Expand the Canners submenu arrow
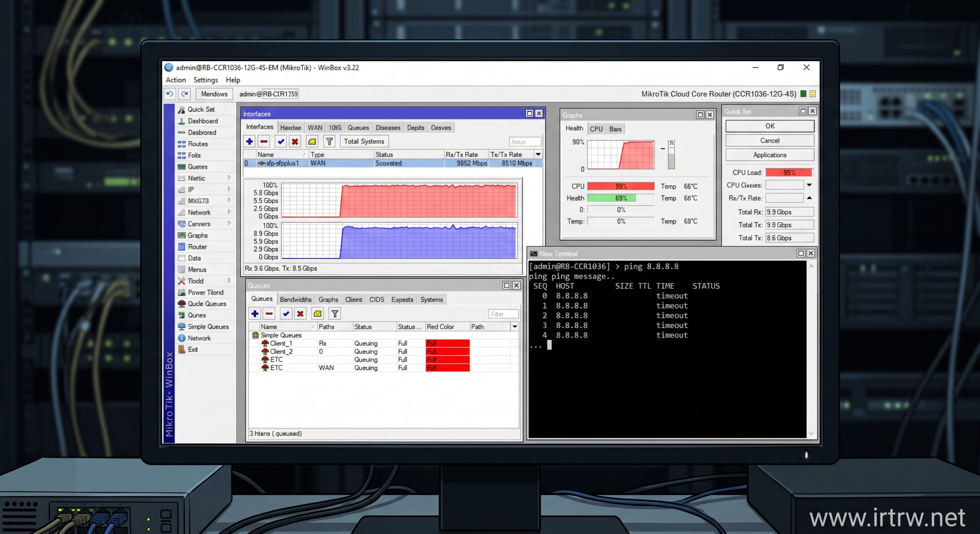The height and width of the screenshot is (534, 980). [x=229, y=223]
